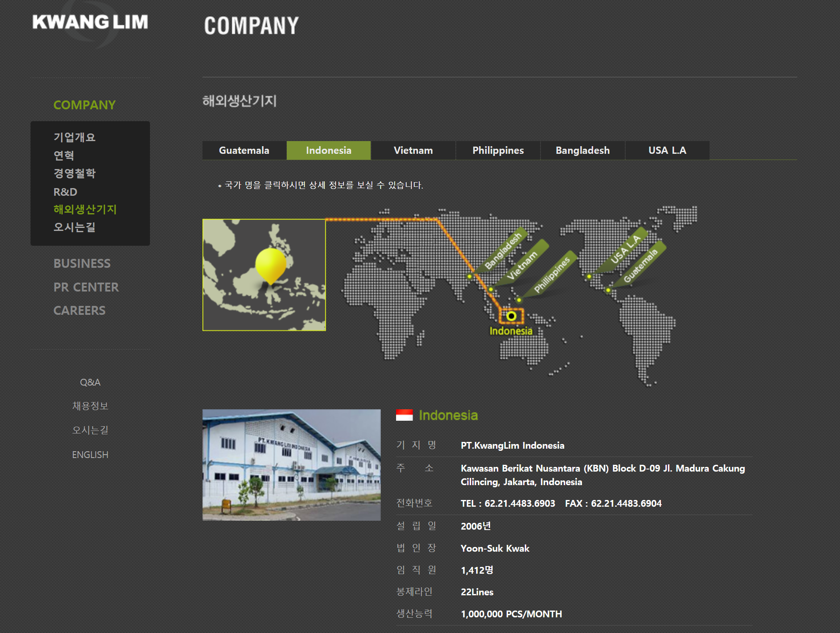Click the Kwang Lim logo

tap(90, 22)
